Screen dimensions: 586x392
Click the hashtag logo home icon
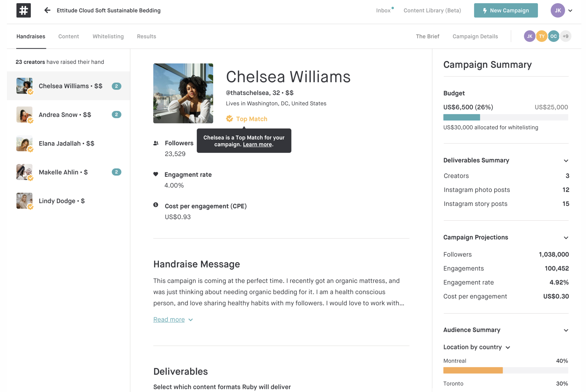click(x=24, y=10)
